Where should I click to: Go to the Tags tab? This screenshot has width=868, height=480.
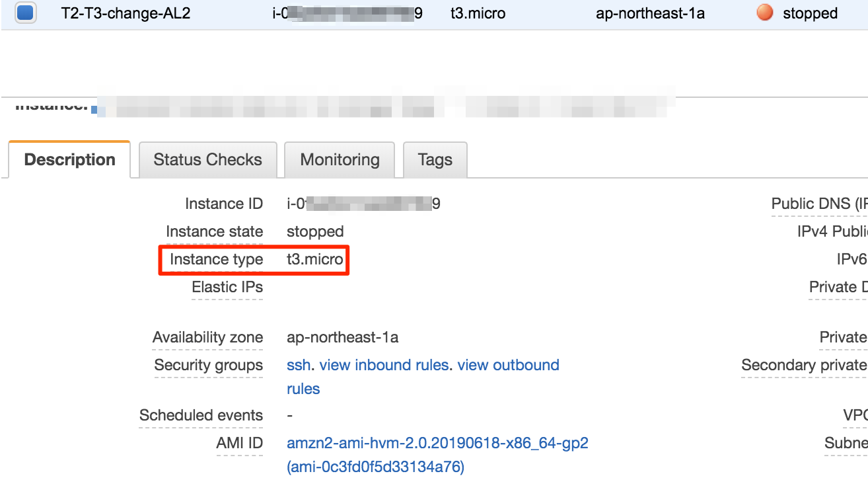click(435, 160)
